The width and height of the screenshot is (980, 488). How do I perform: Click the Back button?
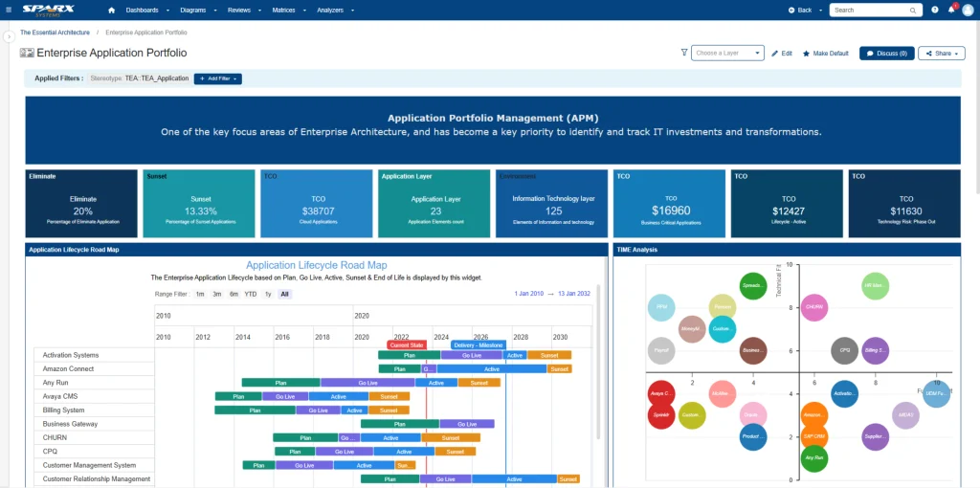(800, 10)
